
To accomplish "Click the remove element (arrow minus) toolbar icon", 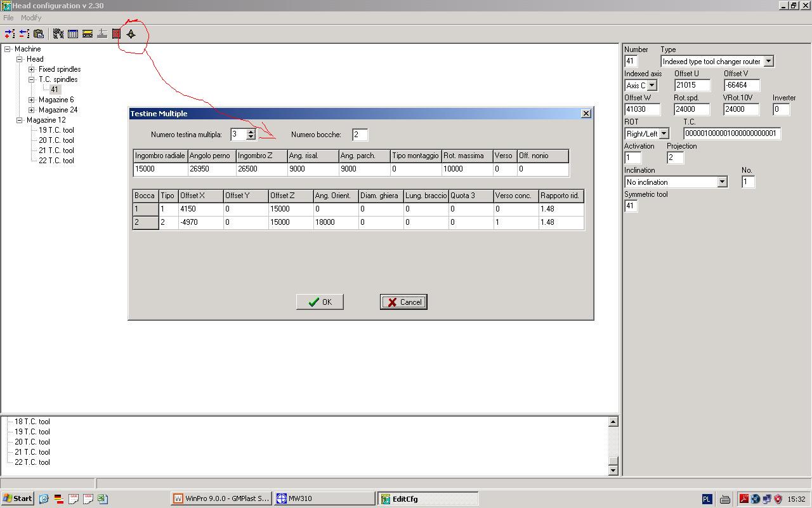I will click(x=24, y=34).
